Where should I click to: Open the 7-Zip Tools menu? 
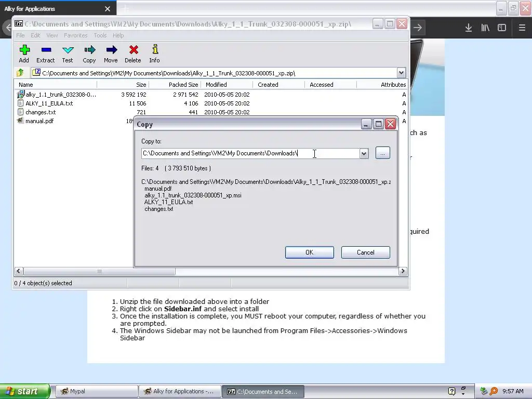(100, 35)
